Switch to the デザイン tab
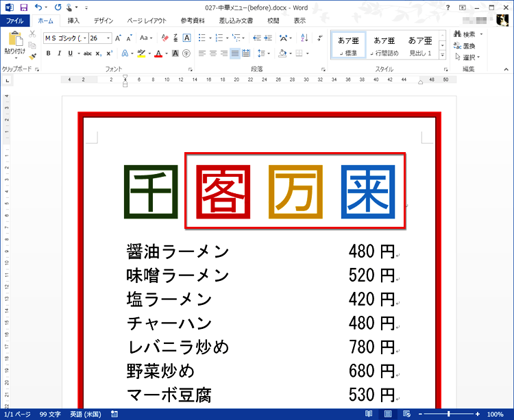 (103, 21)
